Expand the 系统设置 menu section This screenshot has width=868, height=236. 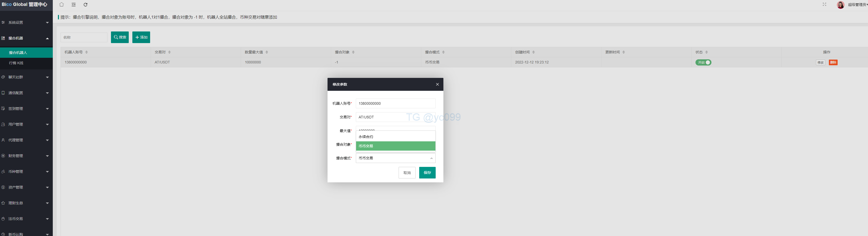click(x=26, y=22)
